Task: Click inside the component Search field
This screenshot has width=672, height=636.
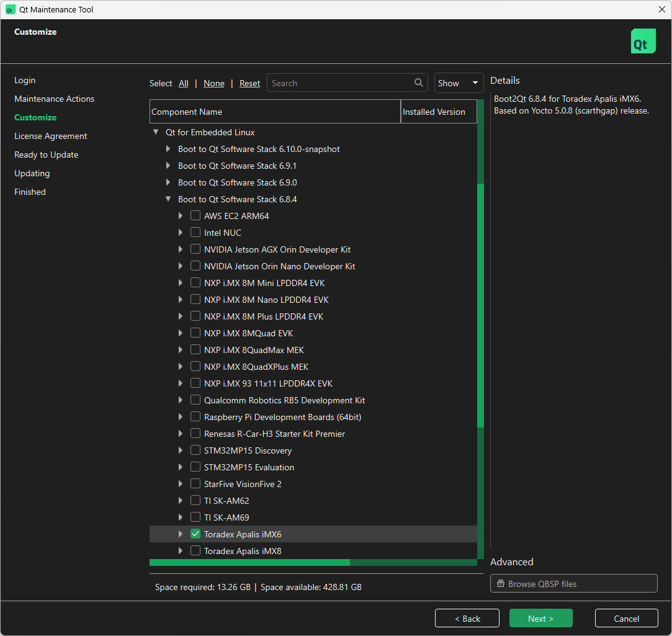Action: coord(341,83)
